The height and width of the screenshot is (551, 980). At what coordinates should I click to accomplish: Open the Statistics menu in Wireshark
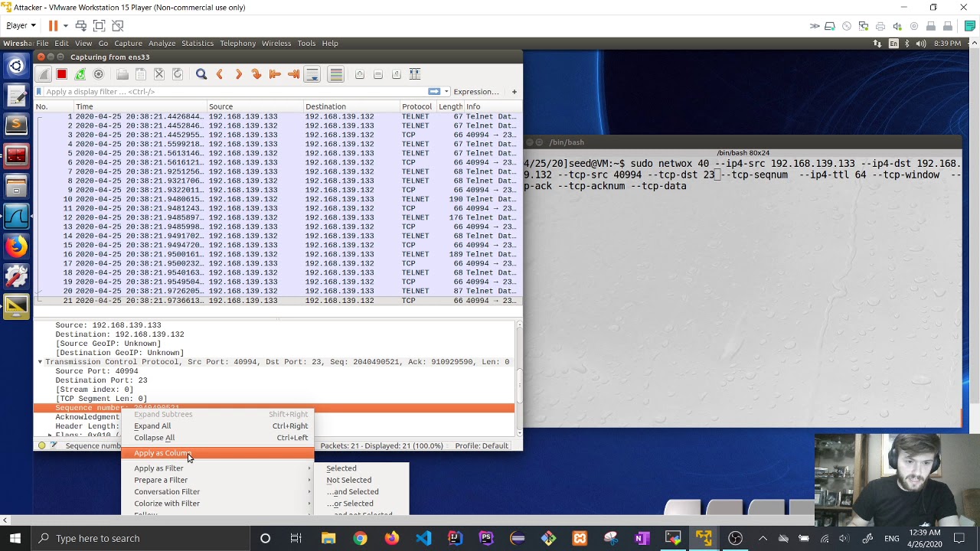pyautogui.click(x=198, y=43)
